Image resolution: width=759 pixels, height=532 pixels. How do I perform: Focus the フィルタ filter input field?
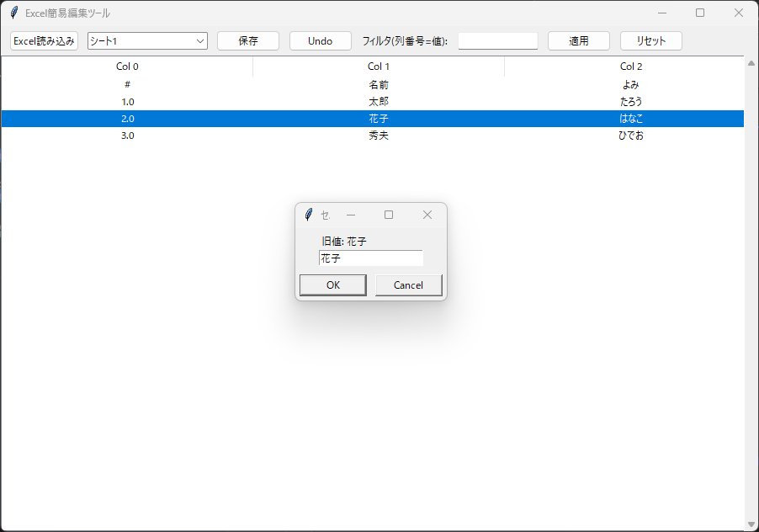pos(498,40)
